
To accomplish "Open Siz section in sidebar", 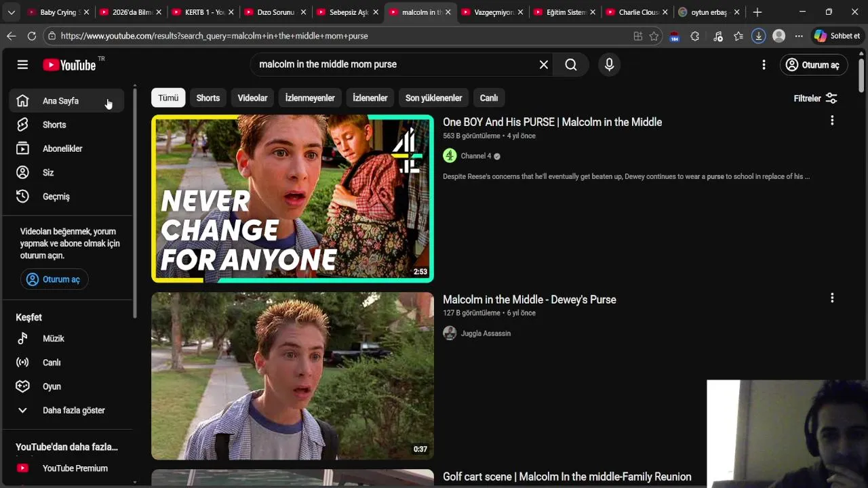I will (66, 172).
